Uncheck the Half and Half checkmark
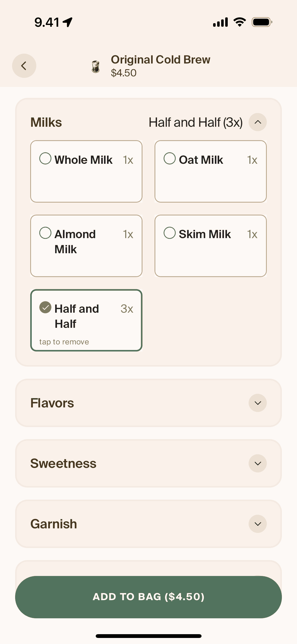The width and height of the screenshot is (297, 644). 45,307
